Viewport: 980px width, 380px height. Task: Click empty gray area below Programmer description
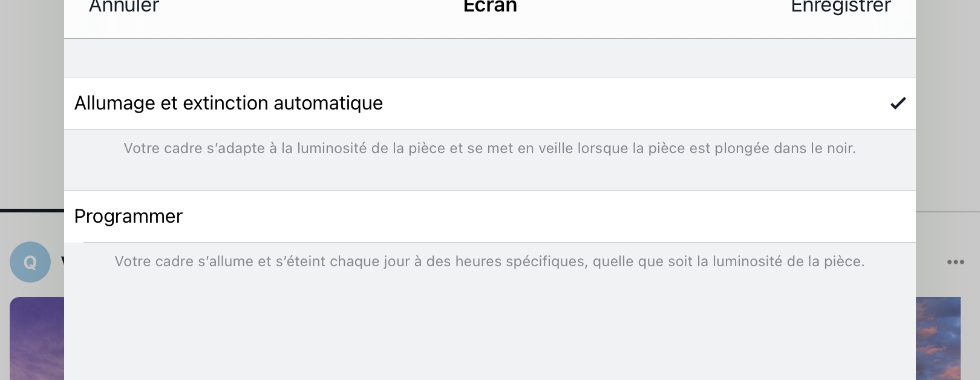490,327
